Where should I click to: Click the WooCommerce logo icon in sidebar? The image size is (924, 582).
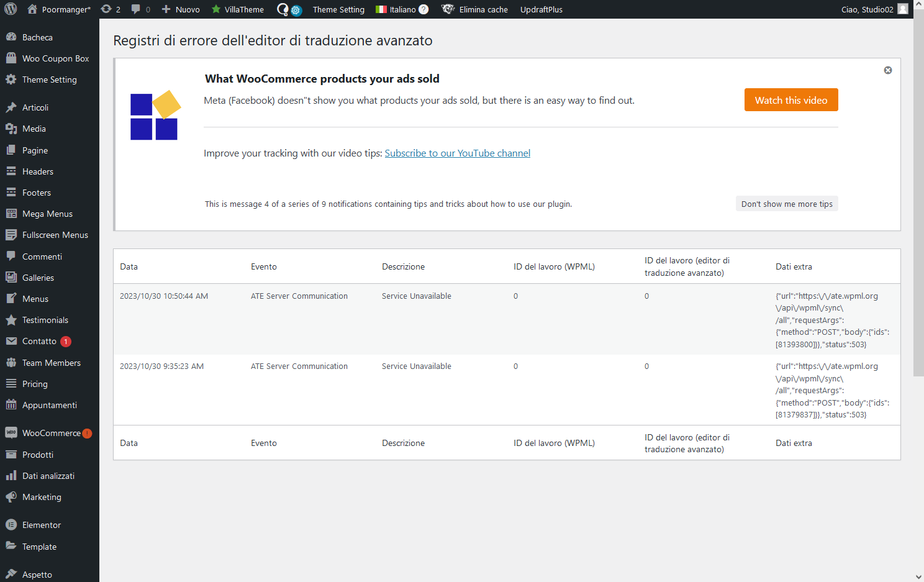pos(11,432)
